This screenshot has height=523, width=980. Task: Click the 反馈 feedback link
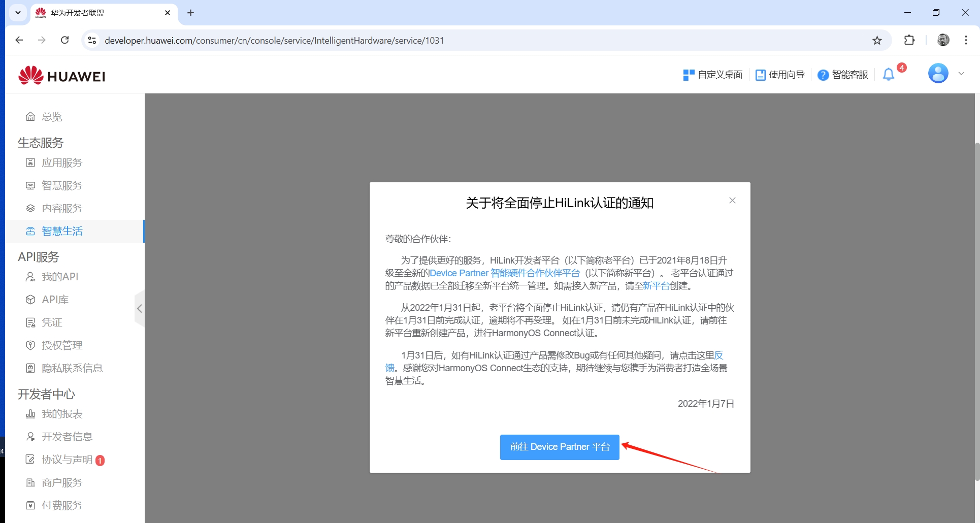pos(718,355)
